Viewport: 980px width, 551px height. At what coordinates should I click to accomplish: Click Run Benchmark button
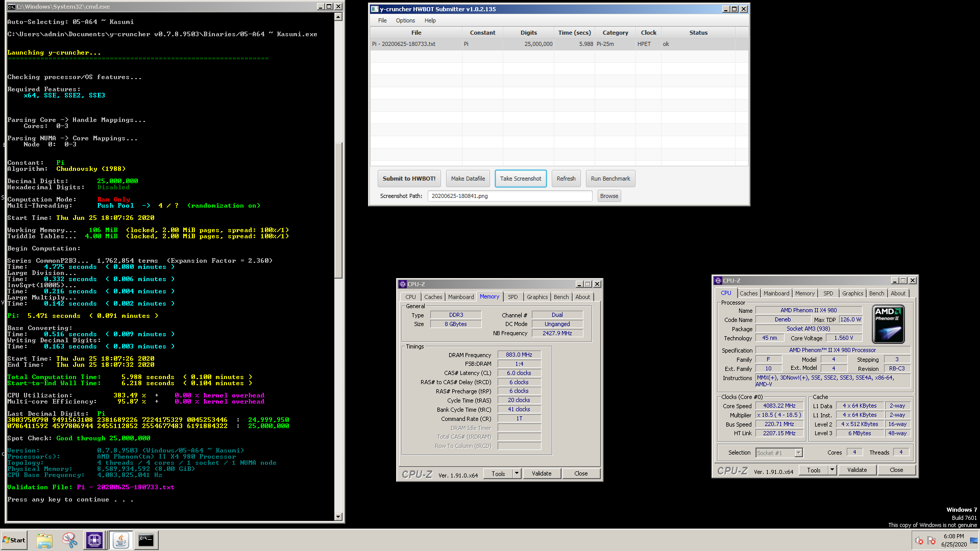coord(610,179)
